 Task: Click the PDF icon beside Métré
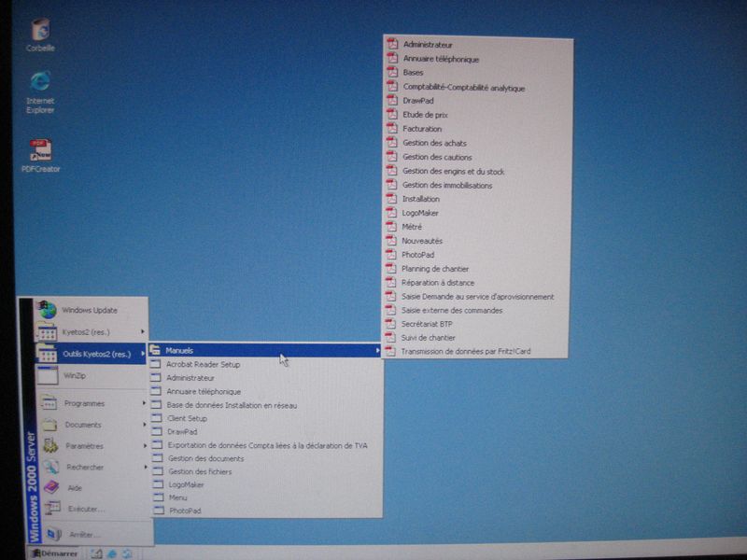coord(391,226)
